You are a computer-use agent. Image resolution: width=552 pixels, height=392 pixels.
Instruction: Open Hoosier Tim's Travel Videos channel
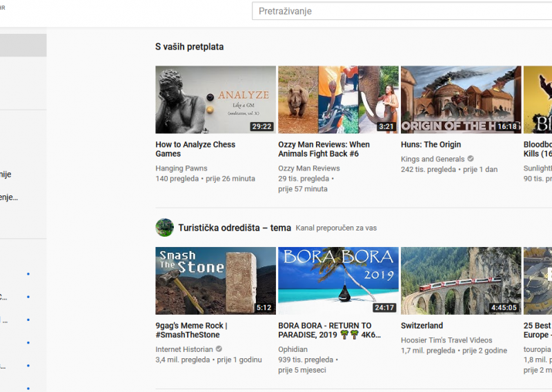pos(446,340)
